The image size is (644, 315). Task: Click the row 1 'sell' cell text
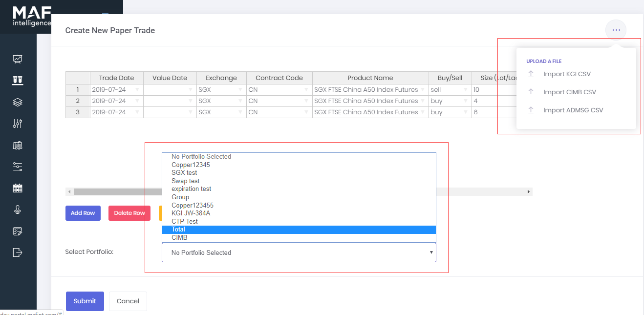(x=435, y=90)
